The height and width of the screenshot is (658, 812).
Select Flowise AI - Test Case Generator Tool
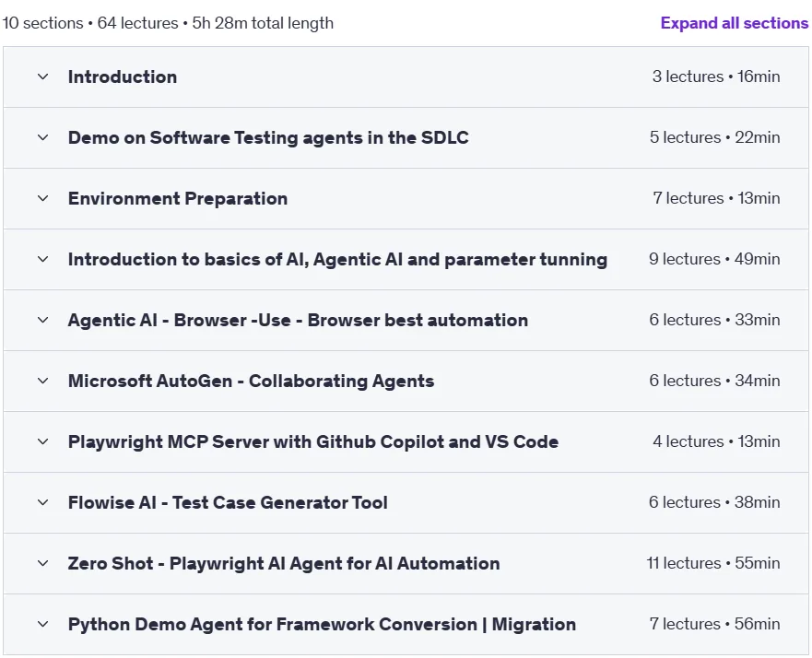tap(228, 502)
